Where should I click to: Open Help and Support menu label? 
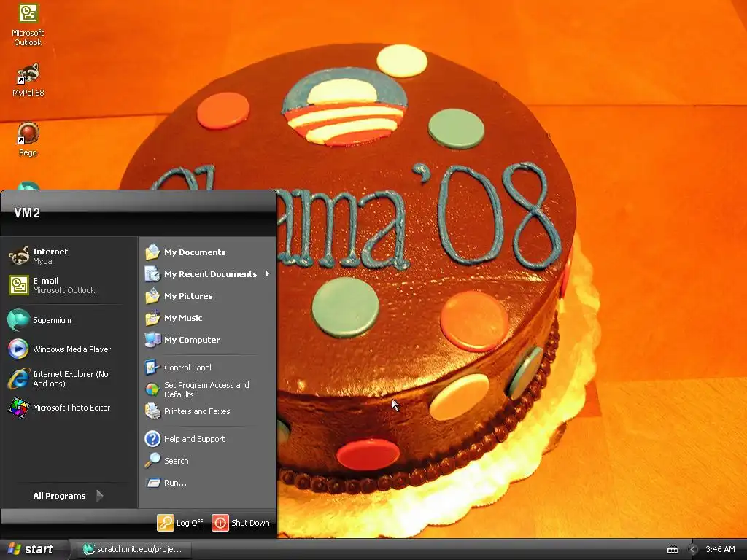[194, 439]
